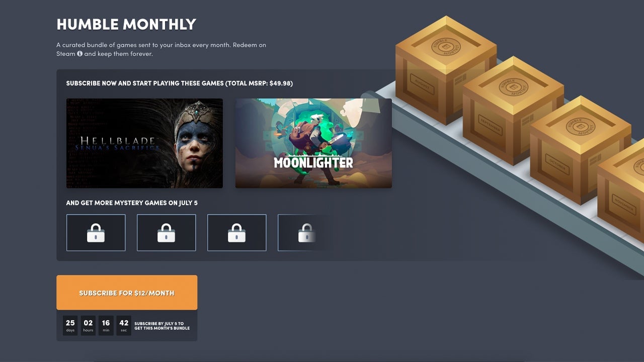The image size is (644, 362).
Task: Open the Hellblade Senua's Sacrifice game tile
Action: point(144,143)
